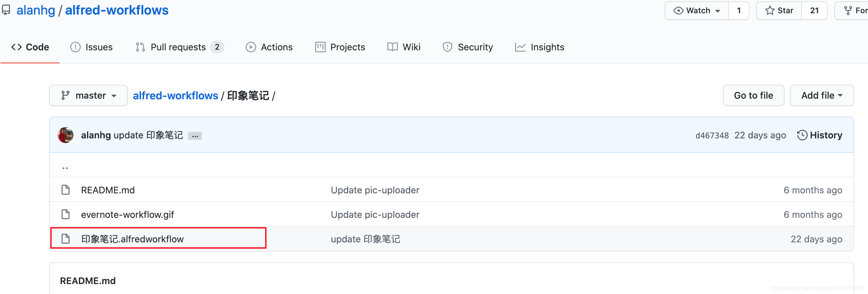Click the alfred-workflows breadcrumb link
The image size is (868, 294).
click(x=175, y=96)
